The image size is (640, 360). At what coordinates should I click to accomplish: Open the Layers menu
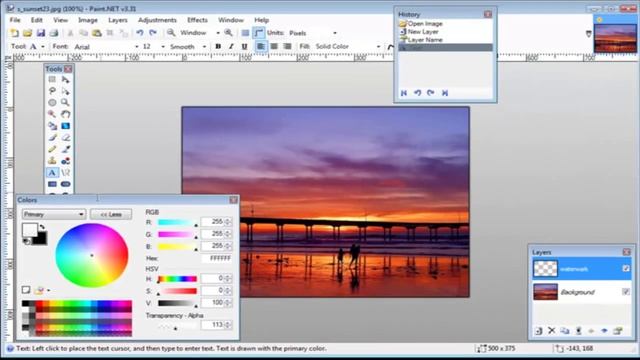point(118,20)
